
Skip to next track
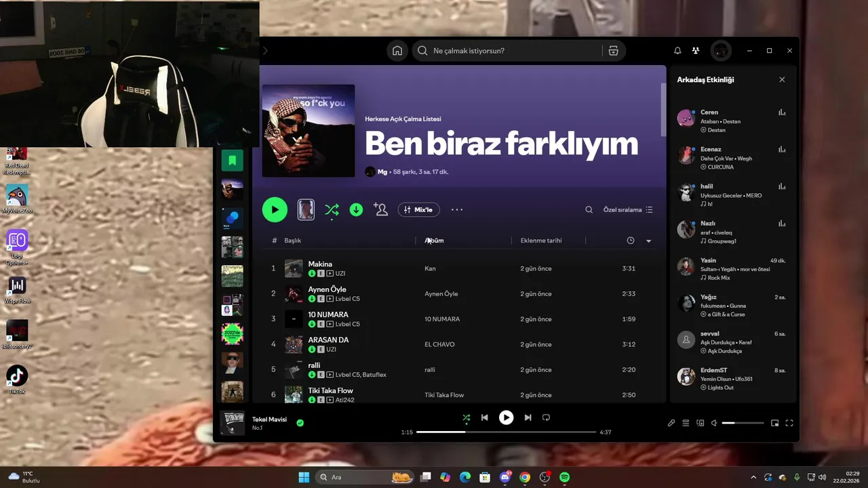click(x=528, y=418)
